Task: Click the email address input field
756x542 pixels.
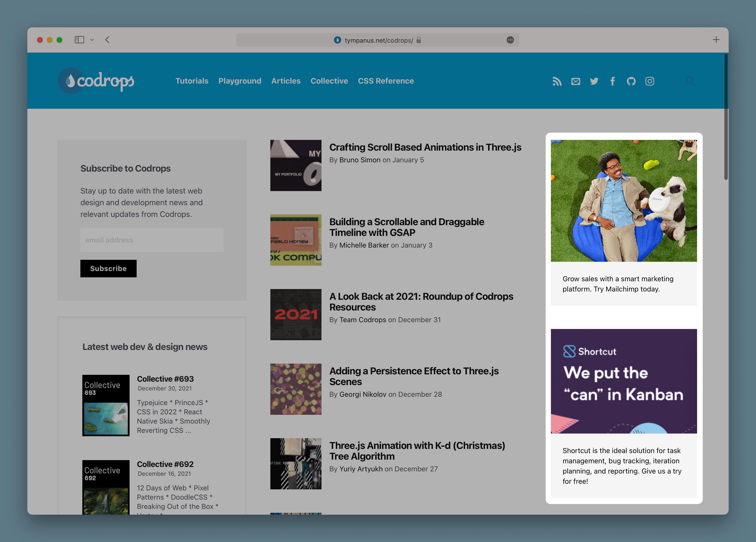Action: click(152, 240)
